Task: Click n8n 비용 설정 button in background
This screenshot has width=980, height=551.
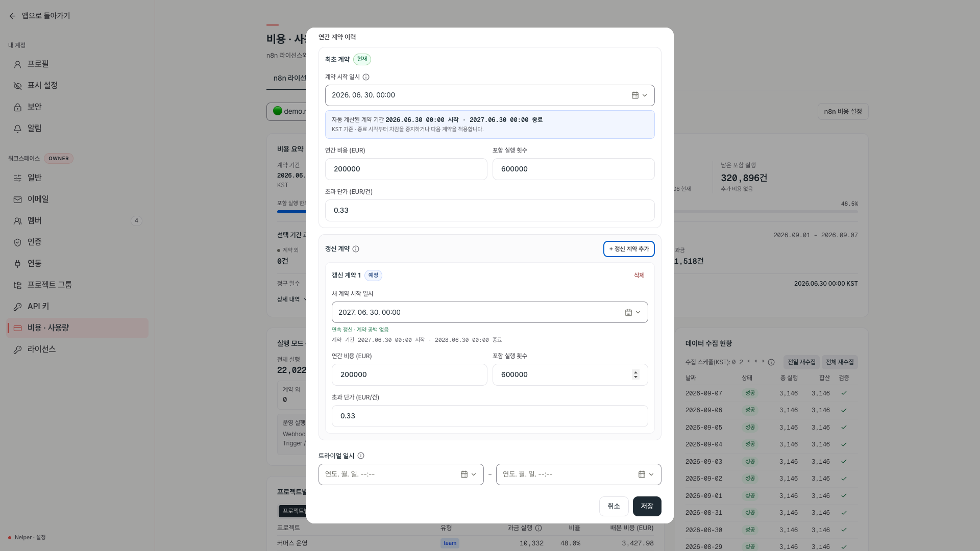Action: pyautogui.click(x=843, y=112)
